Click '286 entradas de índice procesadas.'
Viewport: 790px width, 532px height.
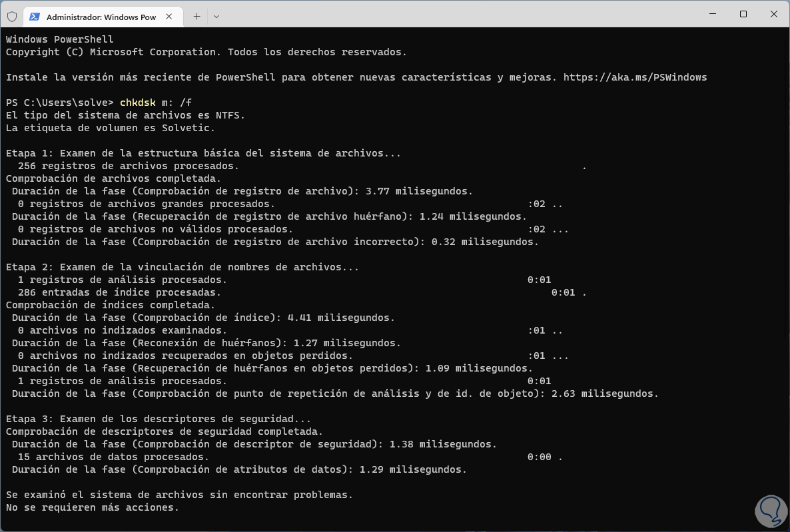(119, 292)
